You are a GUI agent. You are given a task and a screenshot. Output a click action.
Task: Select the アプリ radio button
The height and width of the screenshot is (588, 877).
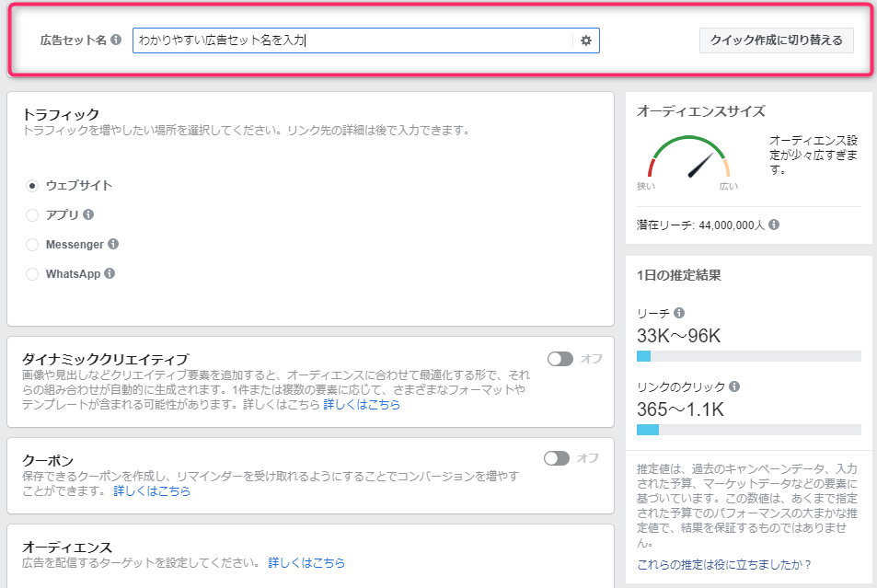point(32,214)
